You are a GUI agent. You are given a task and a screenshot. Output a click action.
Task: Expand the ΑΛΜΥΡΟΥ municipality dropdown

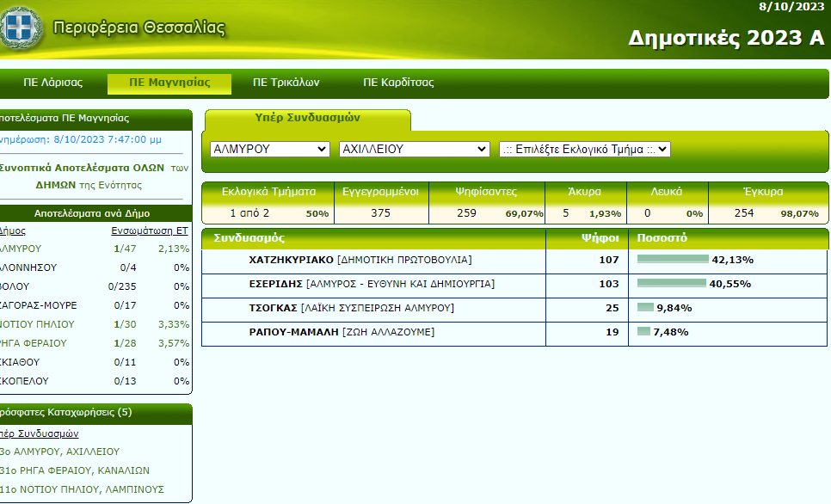[269, 149]
